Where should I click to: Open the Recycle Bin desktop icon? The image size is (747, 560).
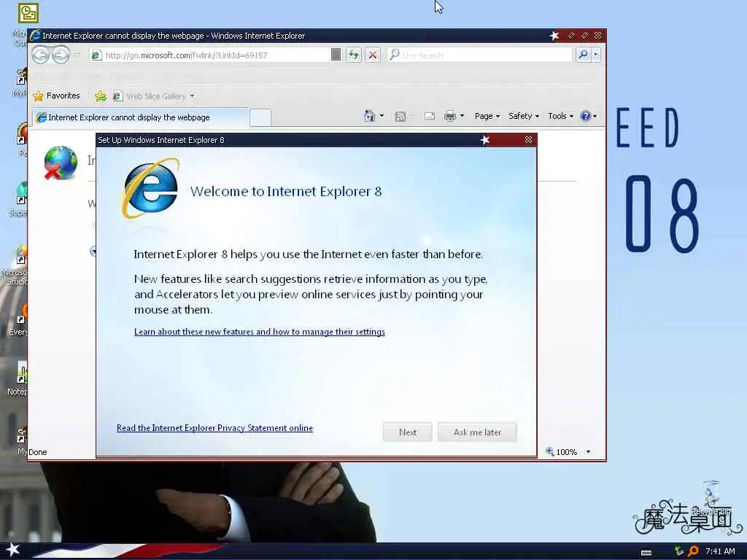[x=711, y=497]
